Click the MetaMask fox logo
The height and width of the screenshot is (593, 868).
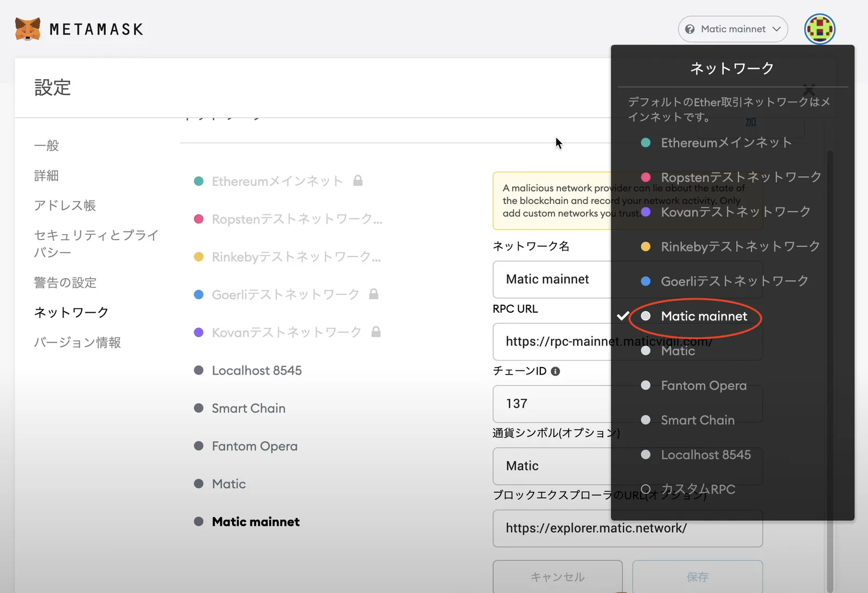pos(28,29)
